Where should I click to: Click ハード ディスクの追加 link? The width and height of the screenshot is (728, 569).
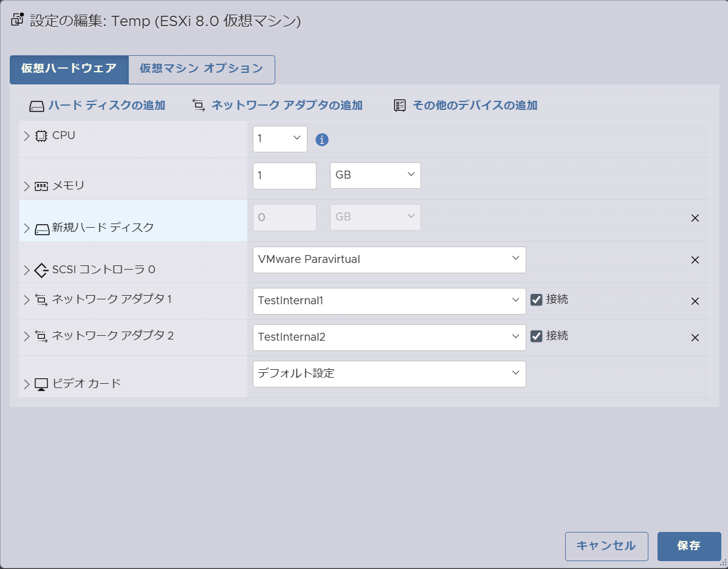point(107,105)
